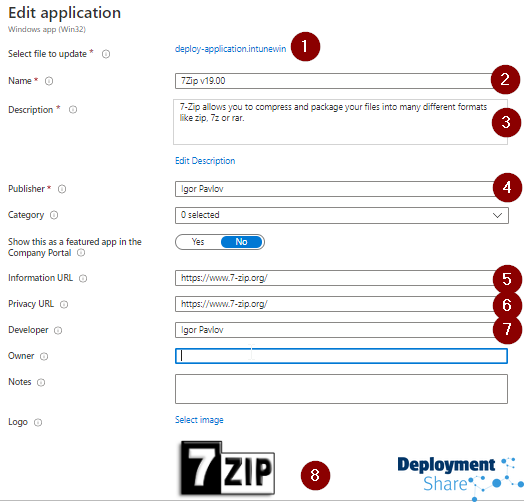Click info icon next to Publisher
The width and height of the screenshot is (524, 502).
[62, 189]
